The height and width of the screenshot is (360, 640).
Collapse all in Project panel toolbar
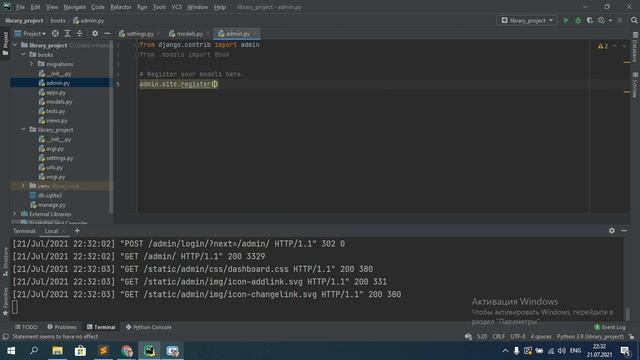(x=80, y=33)
